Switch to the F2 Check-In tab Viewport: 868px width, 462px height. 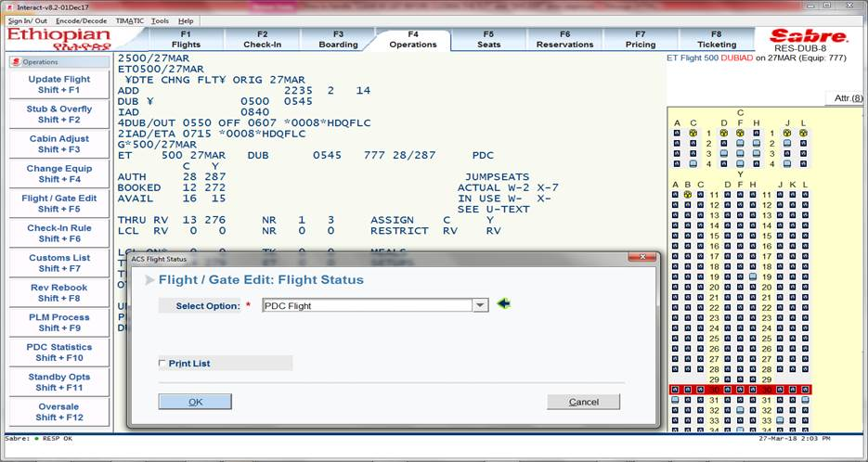263,39
